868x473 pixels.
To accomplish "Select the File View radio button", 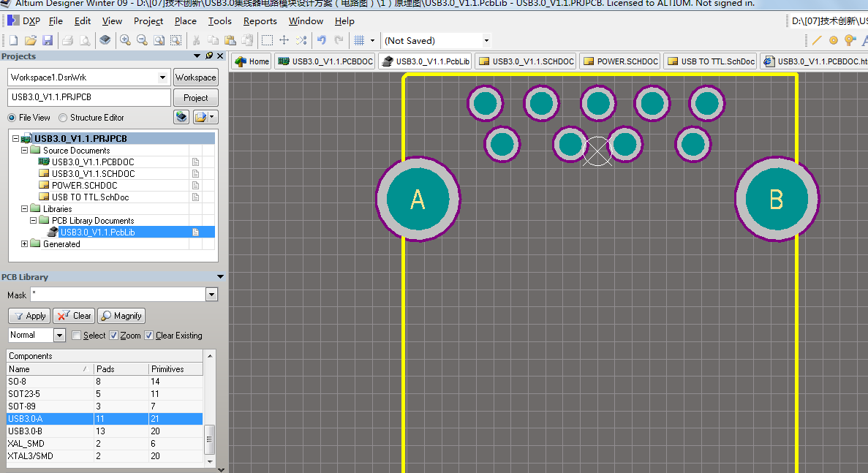I will coord(12,118).
